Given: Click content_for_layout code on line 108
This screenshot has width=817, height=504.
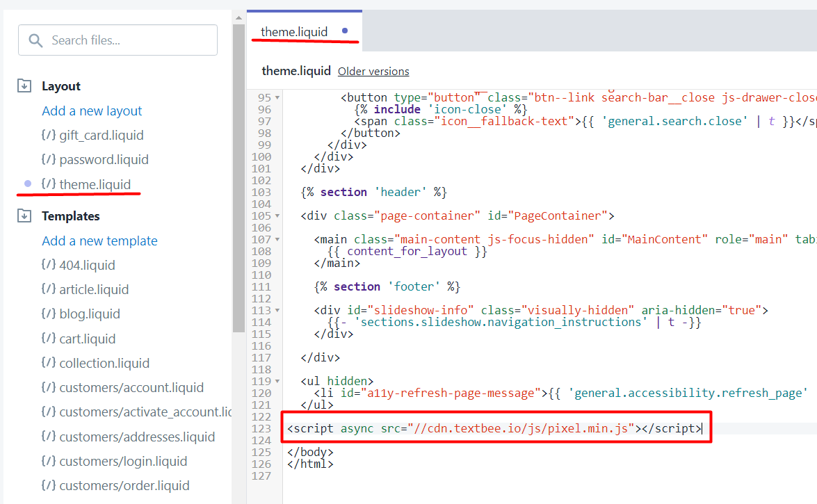Looking at the screenshot, I should (407, 251).
